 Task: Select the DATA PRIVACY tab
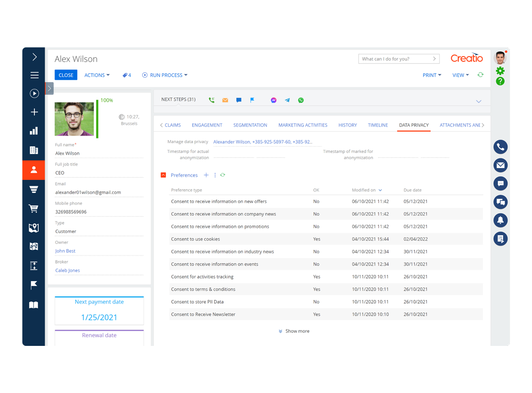414,125
